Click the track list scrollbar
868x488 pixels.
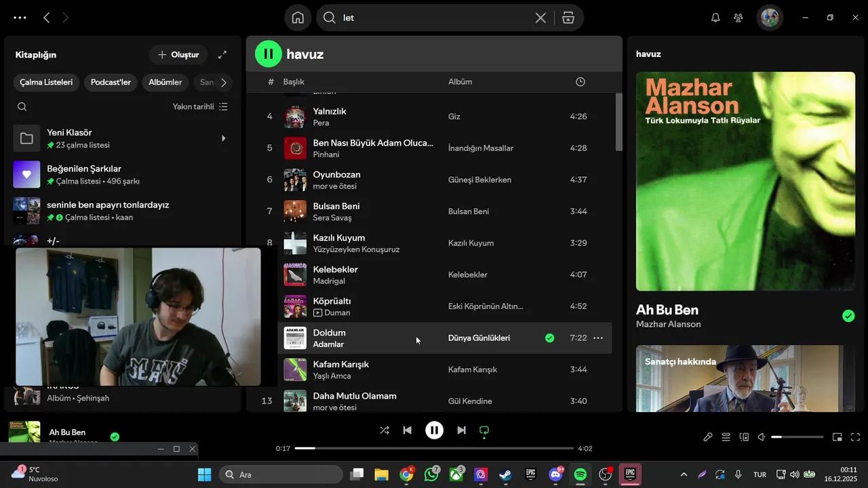[618, 122]
